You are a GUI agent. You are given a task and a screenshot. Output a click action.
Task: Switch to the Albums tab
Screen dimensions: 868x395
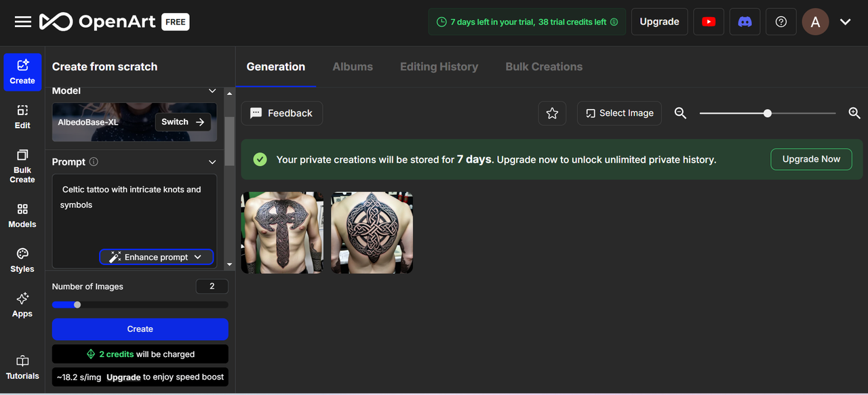(x=353, y=66)
